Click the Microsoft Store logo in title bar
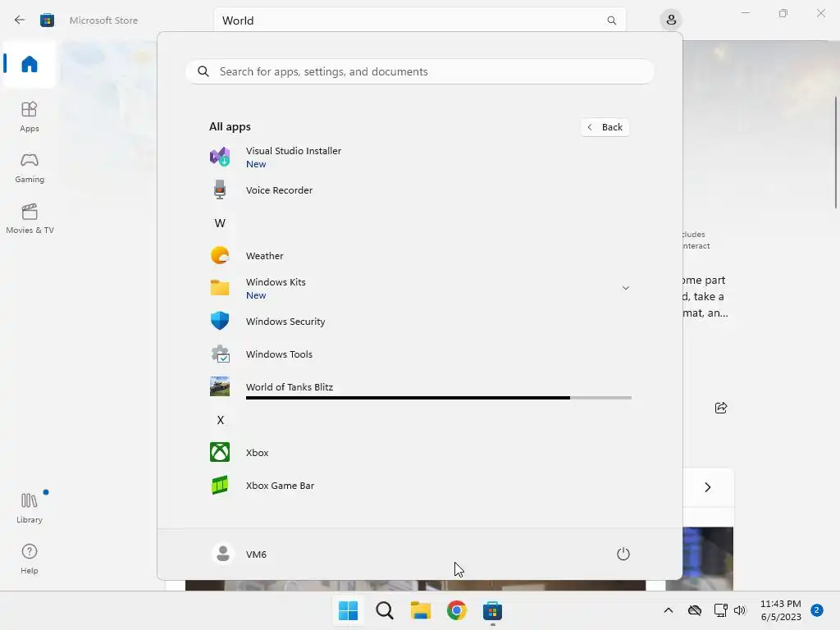This screenshot has width=840, height=630. (47, 21)
